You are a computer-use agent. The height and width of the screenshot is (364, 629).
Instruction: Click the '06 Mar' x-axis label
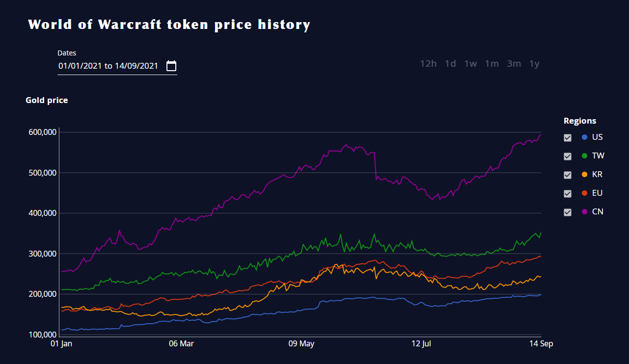181,344
